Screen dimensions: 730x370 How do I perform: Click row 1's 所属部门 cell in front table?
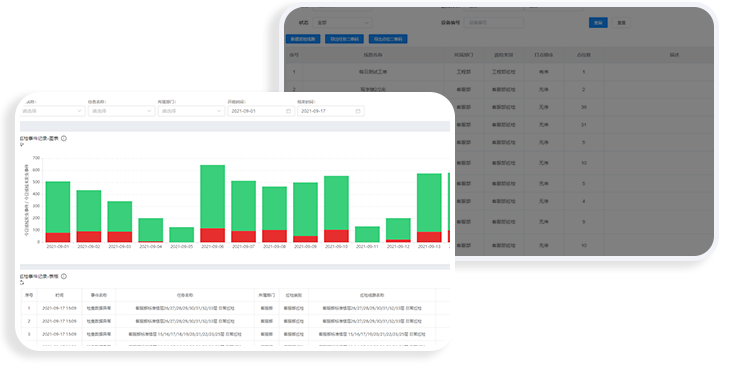[267, 308]
